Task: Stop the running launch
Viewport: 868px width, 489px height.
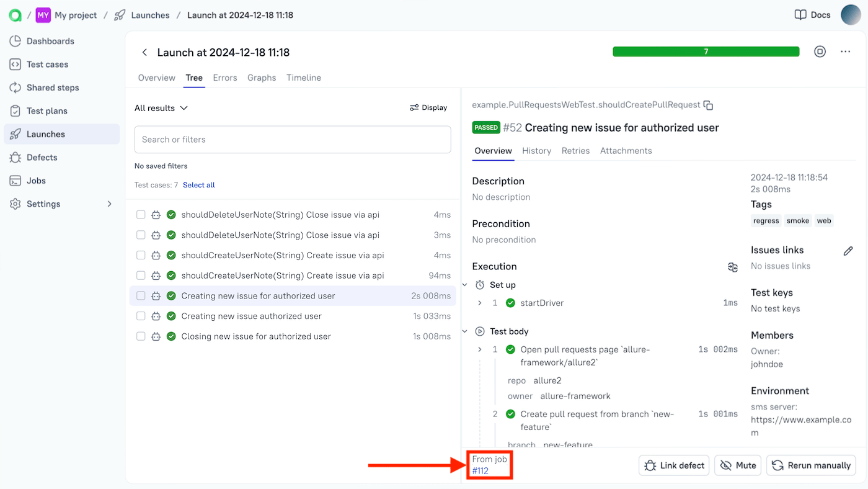Action: [820, 52]
